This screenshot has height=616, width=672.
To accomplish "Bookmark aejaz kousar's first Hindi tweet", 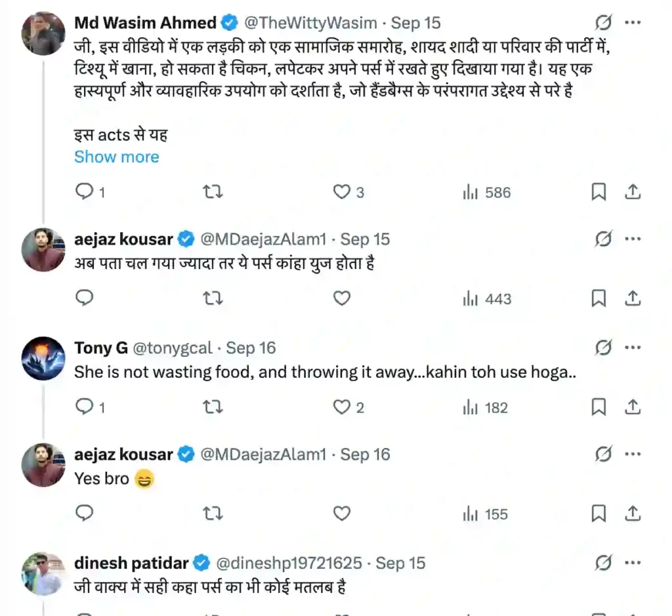I will 598,299.
